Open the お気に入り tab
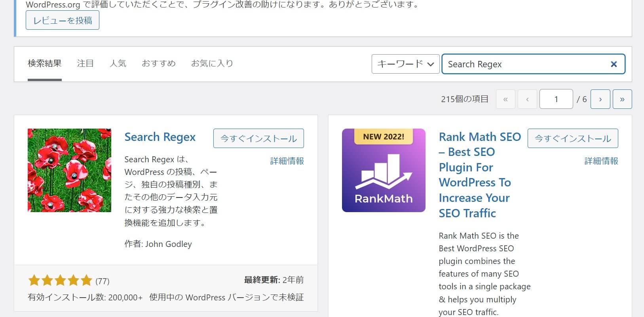Image resolution: width=644 pixels, height=317 pixels. pos(212,63)
